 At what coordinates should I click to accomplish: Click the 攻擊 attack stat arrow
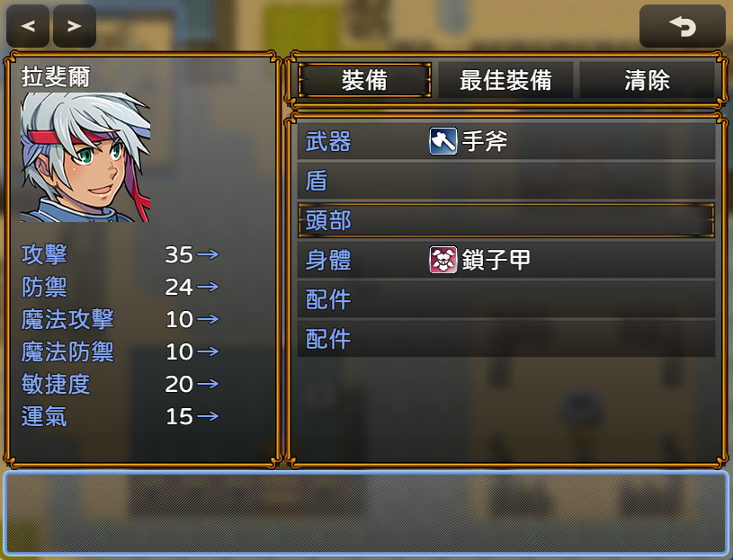tap(208, 254)
